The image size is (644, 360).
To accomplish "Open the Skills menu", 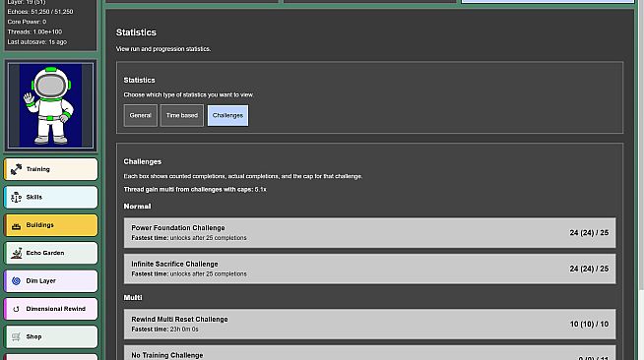I will (51, 198).
